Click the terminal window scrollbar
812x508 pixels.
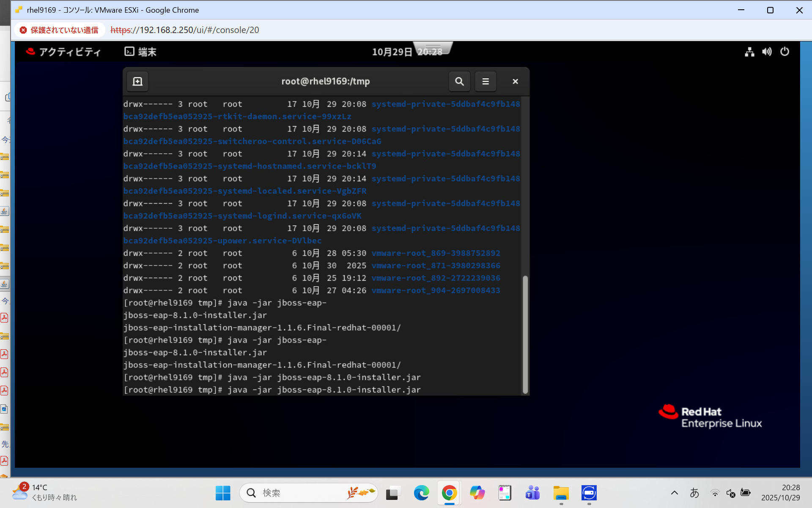point(525,334)
